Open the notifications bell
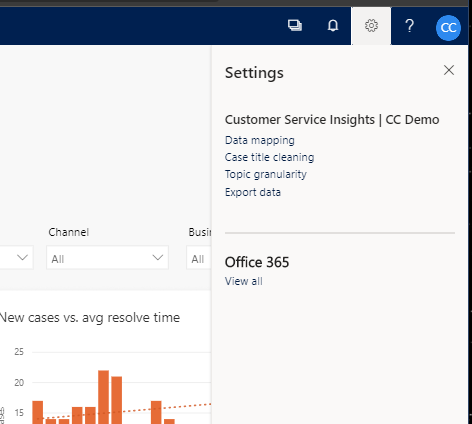The height and width of the screenshot is (424, 472). click(333, 26)
